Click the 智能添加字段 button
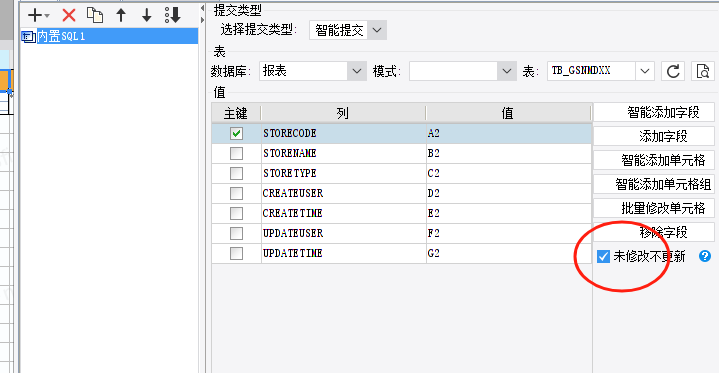 click(654, 112)
